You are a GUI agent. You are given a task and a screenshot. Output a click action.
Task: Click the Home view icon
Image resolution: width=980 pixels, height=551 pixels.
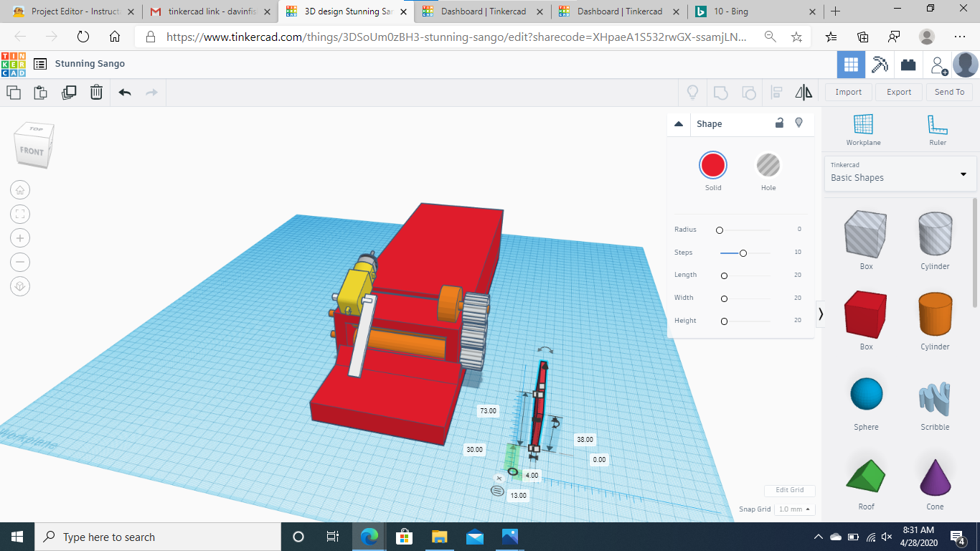point(20,190)
